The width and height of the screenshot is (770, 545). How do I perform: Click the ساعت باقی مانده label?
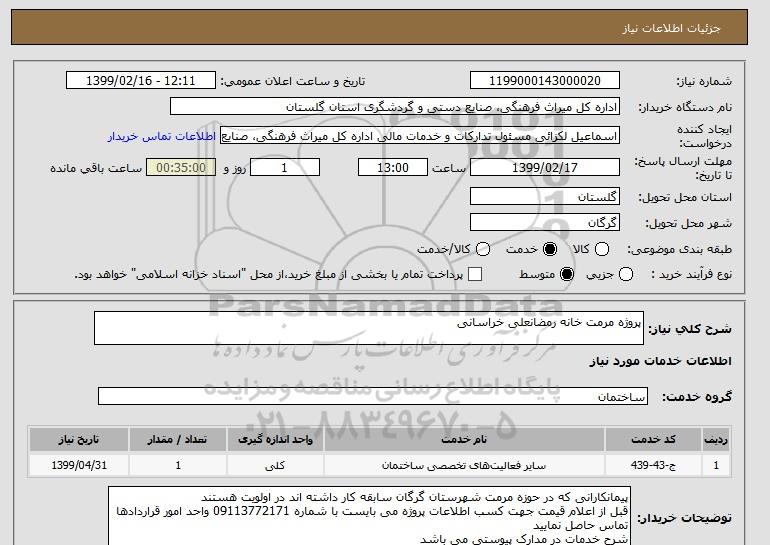96,168
